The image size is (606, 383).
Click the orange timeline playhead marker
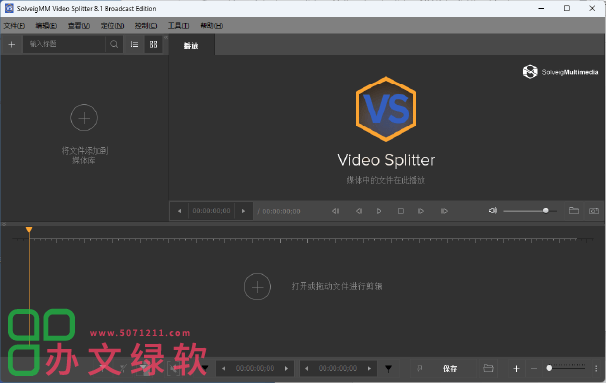coord(29,230)
